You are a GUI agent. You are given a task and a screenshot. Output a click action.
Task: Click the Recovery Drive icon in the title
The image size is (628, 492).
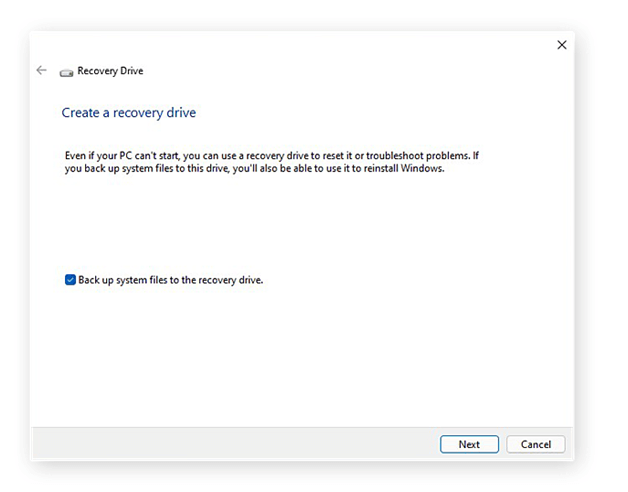coord(66,72)
